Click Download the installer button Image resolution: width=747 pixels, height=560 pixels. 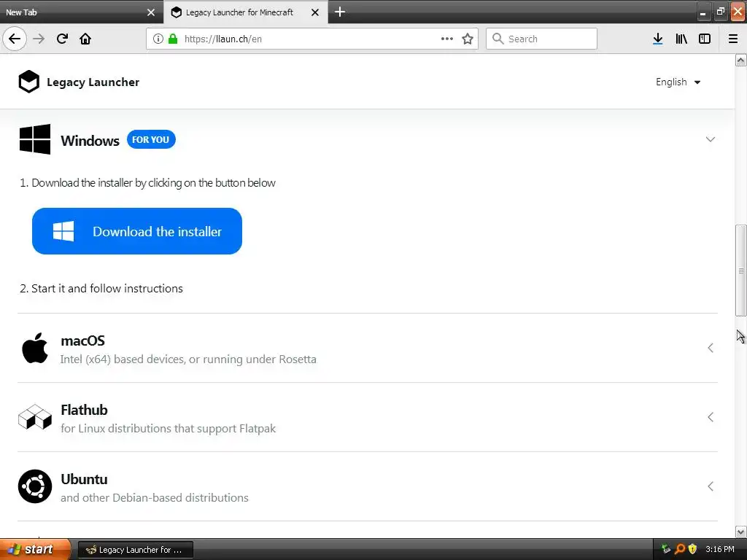(x=137, y=231)
